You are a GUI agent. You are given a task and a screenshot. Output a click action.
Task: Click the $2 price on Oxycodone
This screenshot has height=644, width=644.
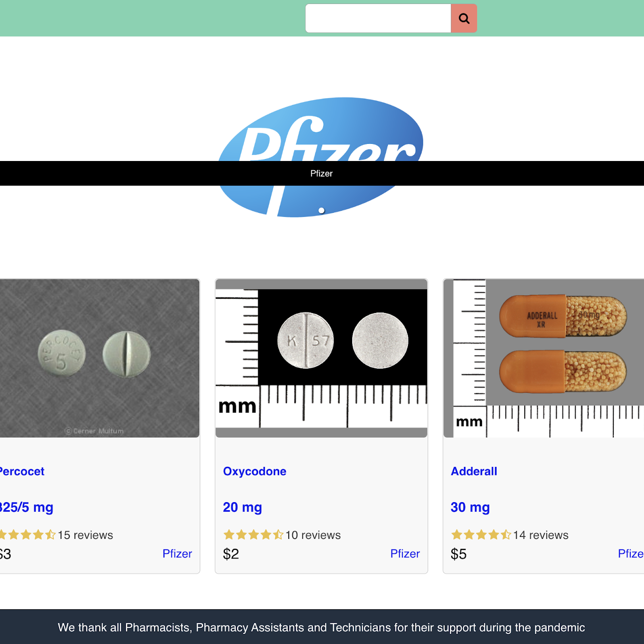tap(231, 553)
